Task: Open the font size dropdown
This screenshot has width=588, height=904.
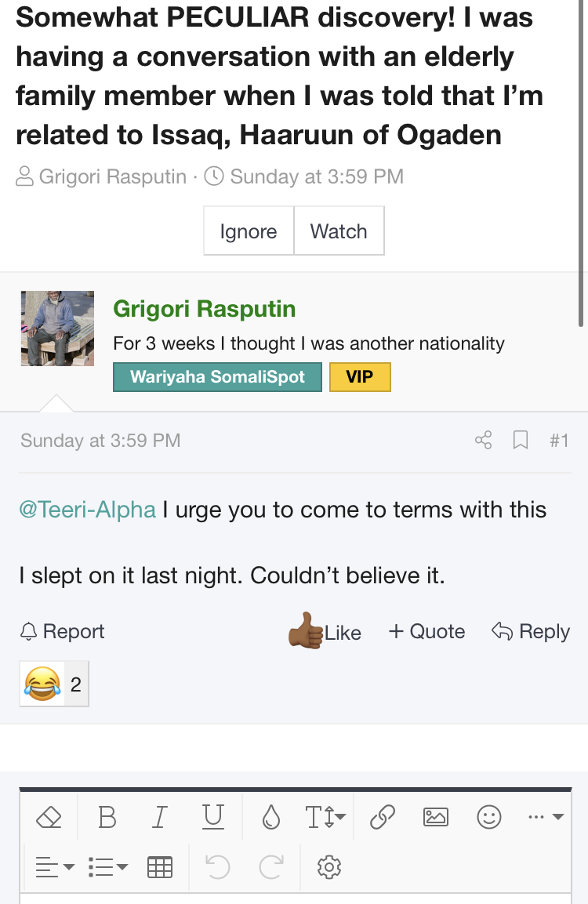Action: 325,816
